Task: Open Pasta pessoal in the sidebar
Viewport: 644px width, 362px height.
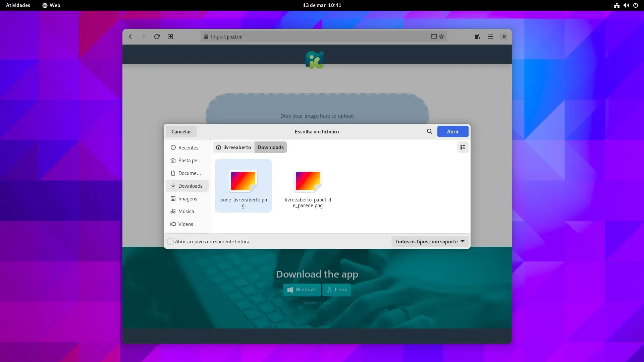Action: [x=187, y=160]
